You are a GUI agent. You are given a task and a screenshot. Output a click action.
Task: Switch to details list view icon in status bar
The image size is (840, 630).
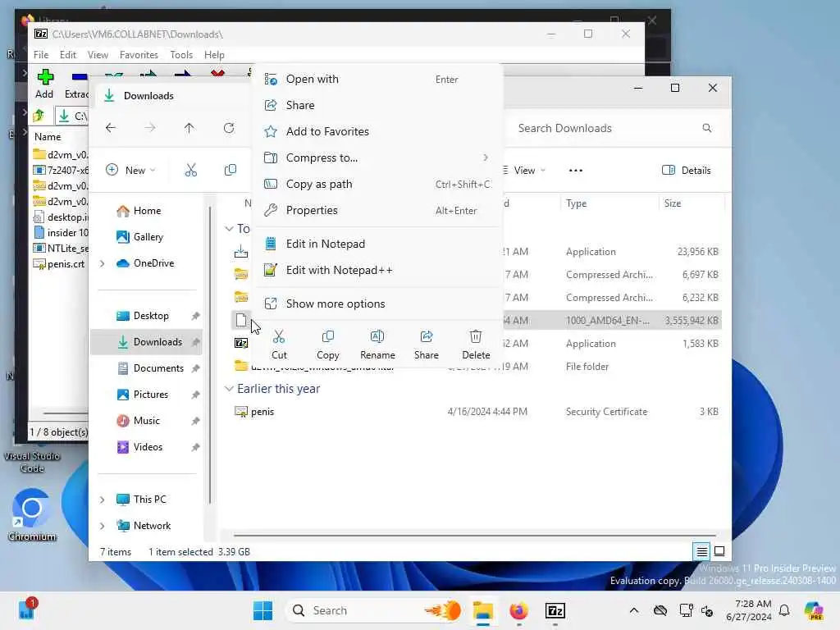[x=701, y=551]
